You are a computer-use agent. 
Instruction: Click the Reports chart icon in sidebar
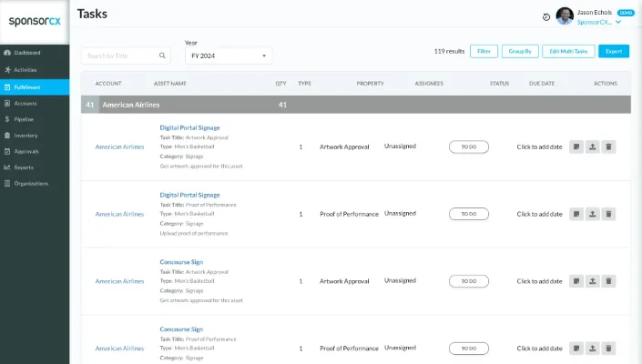[x=7, y=167]
